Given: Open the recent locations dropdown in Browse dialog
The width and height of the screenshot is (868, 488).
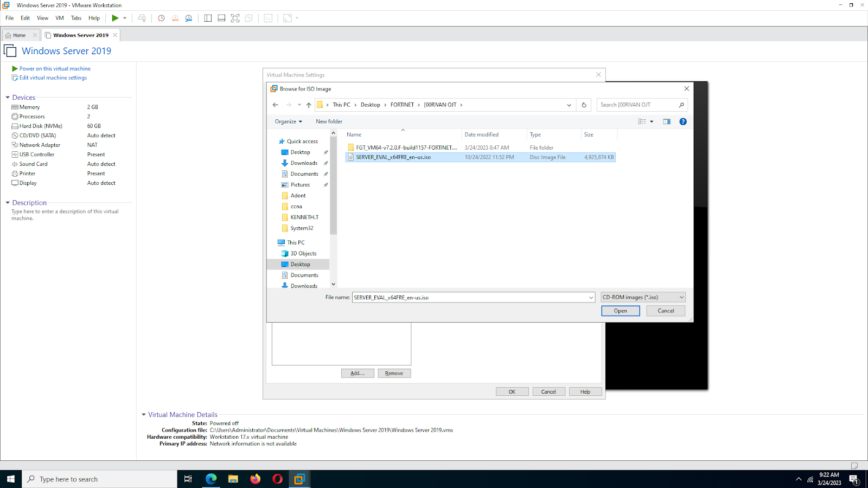Looking at the screenshot, I should pos(299,105).
